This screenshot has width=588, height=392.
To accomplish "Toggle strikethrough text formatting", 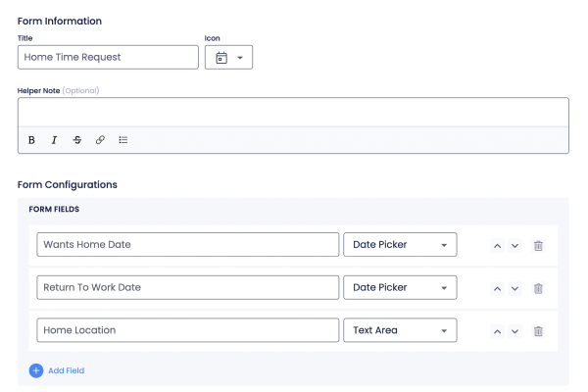I will [77, 140].
